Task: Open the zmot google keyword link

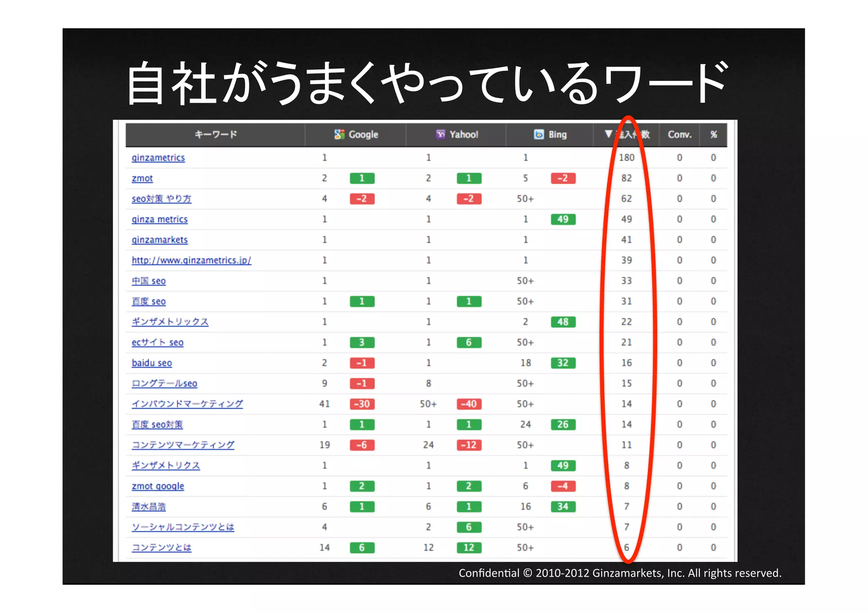Action: click(158, 486)
